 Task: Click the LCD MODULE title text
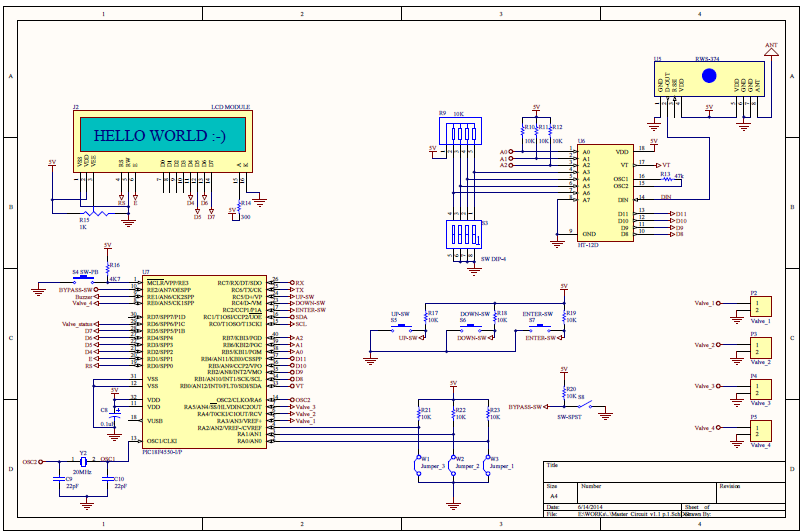tap(230, 107)
